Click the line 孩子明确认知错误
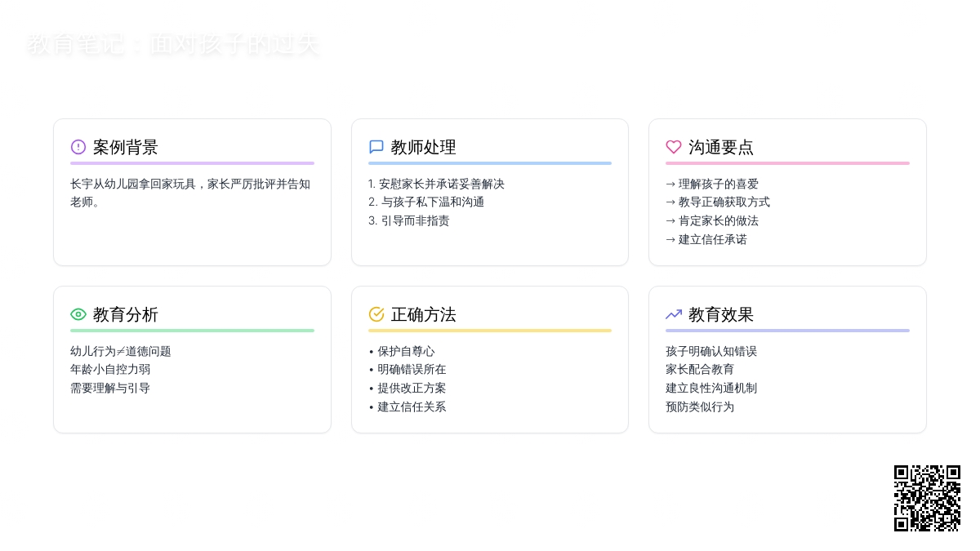The height and width of the screenshot is (551, 980). (711, 351)
